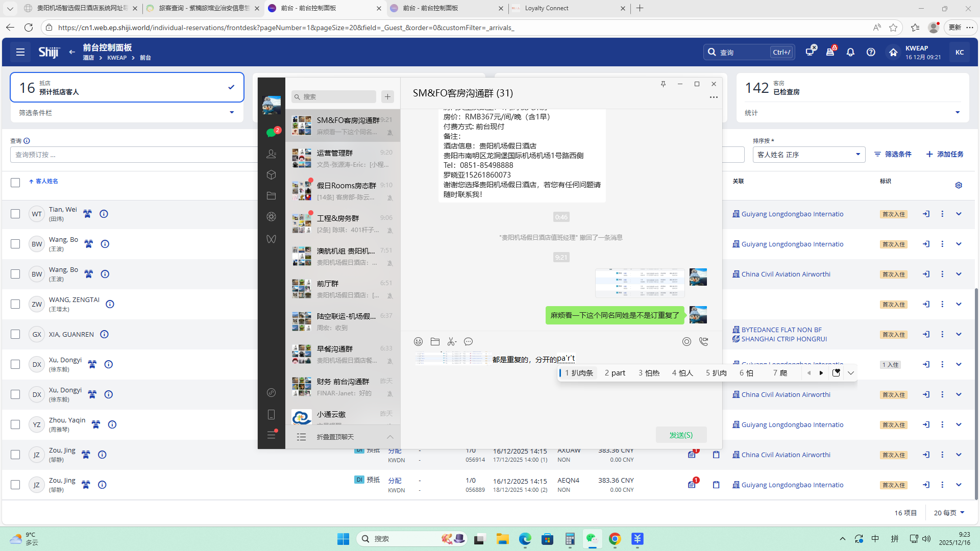The height and width of the screenshot is (551, 980).
Task: Click the Shiji notification bell icon
Action: coord(850,52)
